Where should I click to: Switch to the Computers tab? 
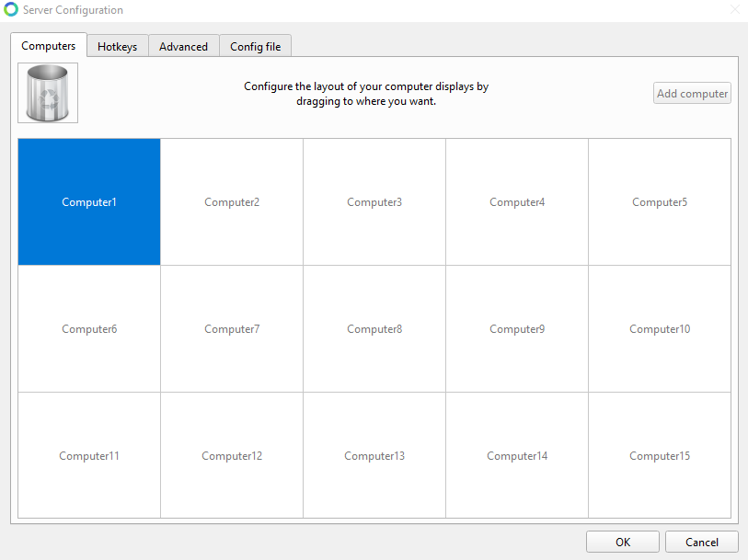coord(48,46)
